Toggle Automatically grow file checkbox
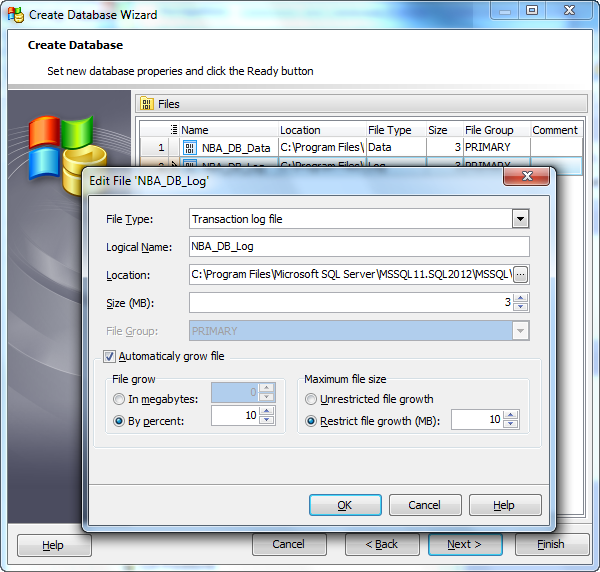 [110, 356]
